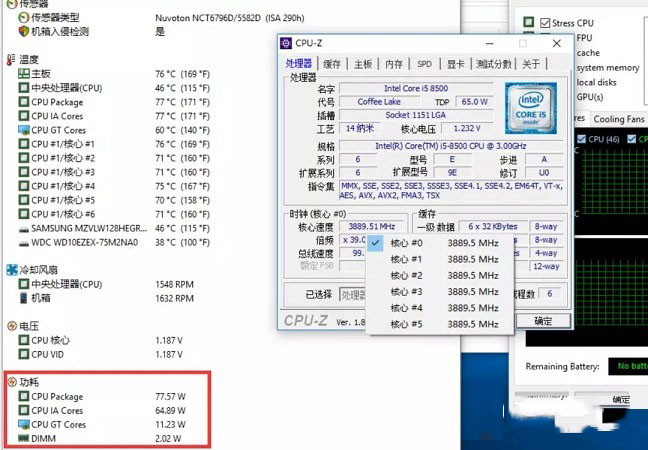The width and height of the screenshot is (648, 450).
Task: Click the lightning icon beside 电压
Action: pyautogui.click(x=12, y=326)
